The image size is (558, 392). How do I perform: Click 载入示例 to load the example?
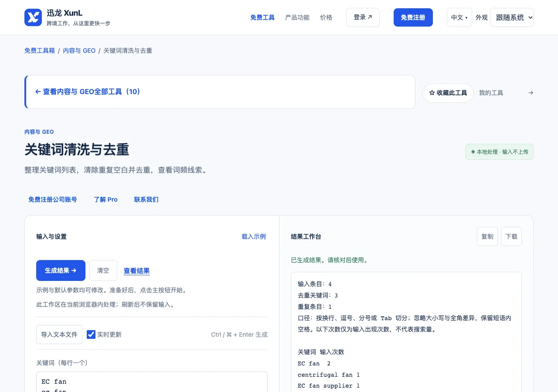coord(254,237)
